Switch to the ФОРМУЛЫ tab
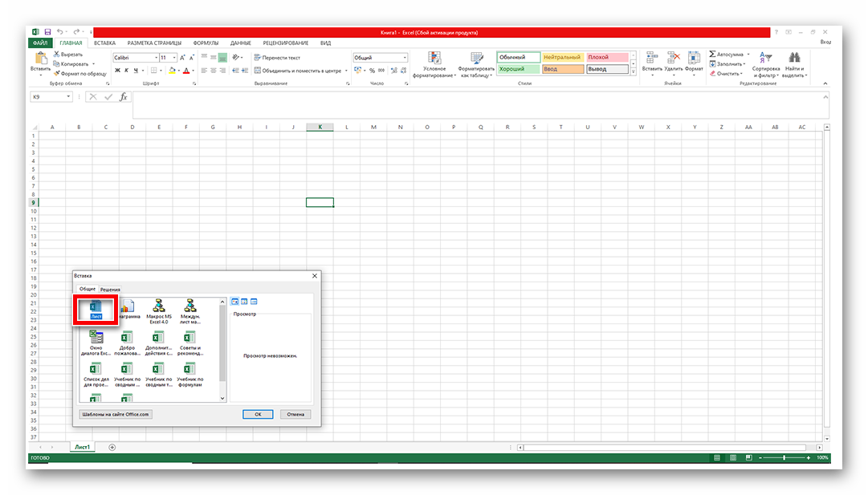The width and height of the screenshot is (868, 495). (x=206, y=43)
